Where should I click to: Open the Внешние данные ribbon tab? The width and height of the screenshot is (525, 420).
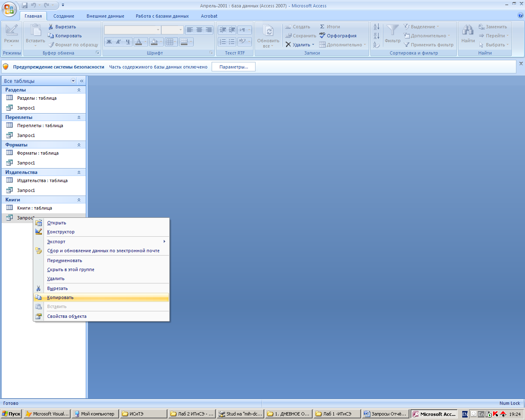(x=105, y=16)
